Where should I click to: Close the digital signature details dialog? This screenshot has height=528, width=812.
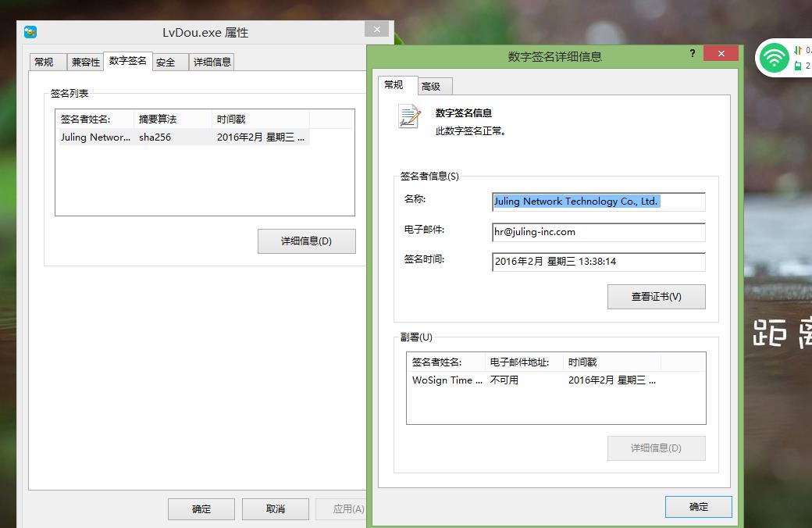[x=721, y=53]
